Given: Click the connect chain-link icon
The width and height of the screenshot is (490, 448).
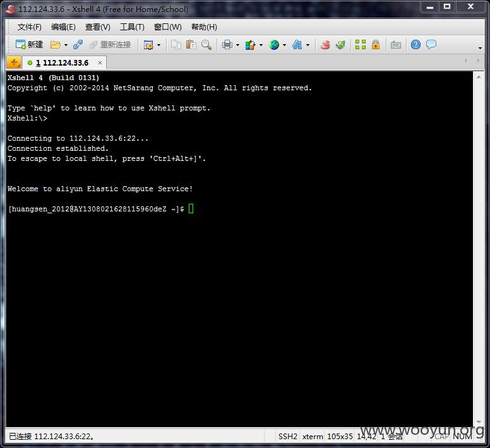Looking at the screenshot, I should point(78,45).
